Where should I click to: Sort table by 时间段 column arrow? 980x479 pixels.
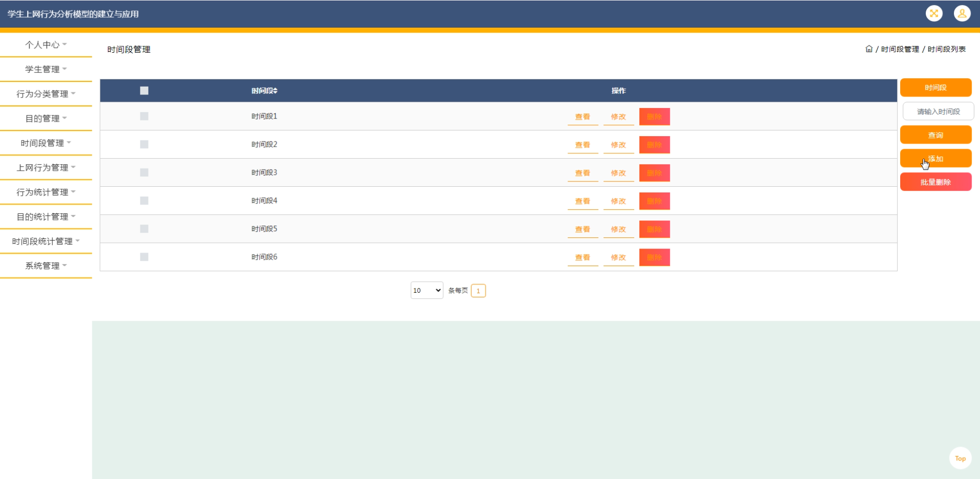(275, 91)
